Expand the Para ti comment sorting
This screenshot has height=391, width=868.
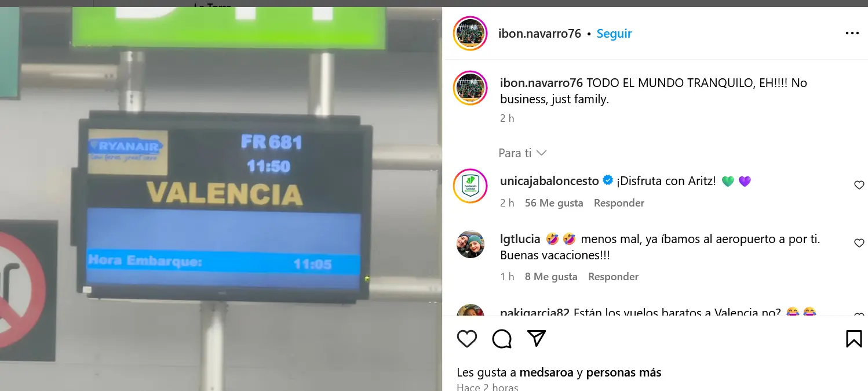click(523, 153)
